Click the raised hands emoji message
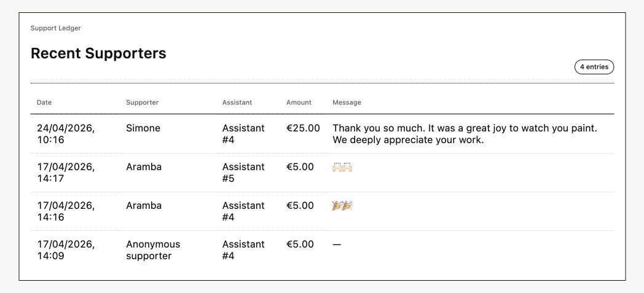Screen dimensions: 644x293 342,167
